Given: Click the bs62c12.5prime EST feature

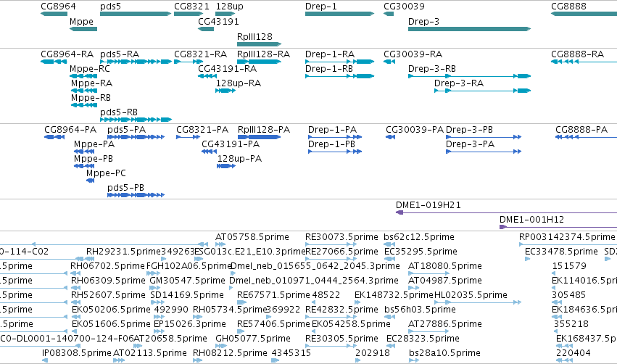Looking at the screenshot, I should coord(389,245).
